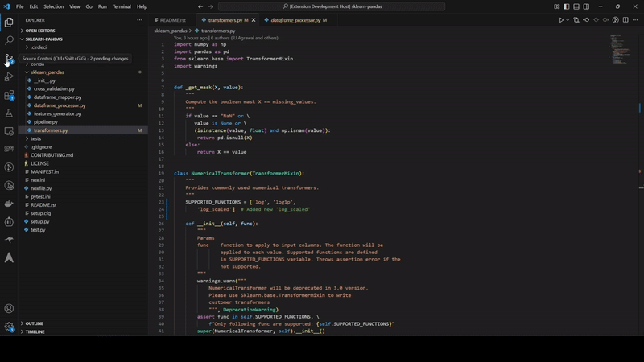
Task: Go forward with the navigation arrow
Action: click(210, 6)
